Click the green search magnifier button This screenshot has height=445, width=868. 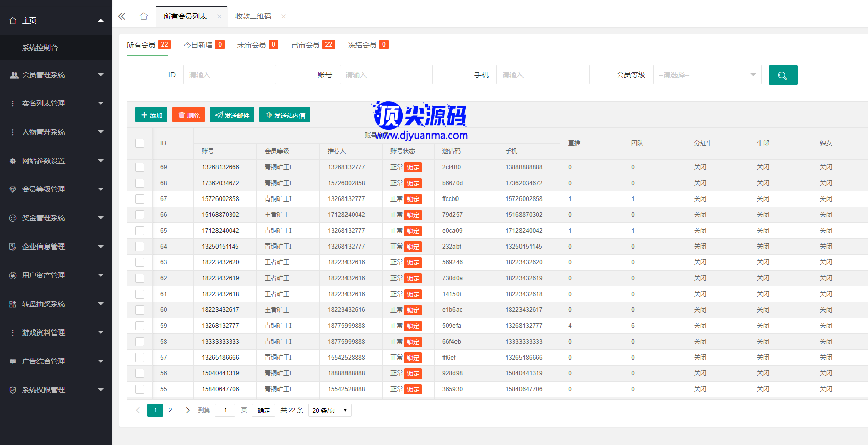(x=783, y=75)
